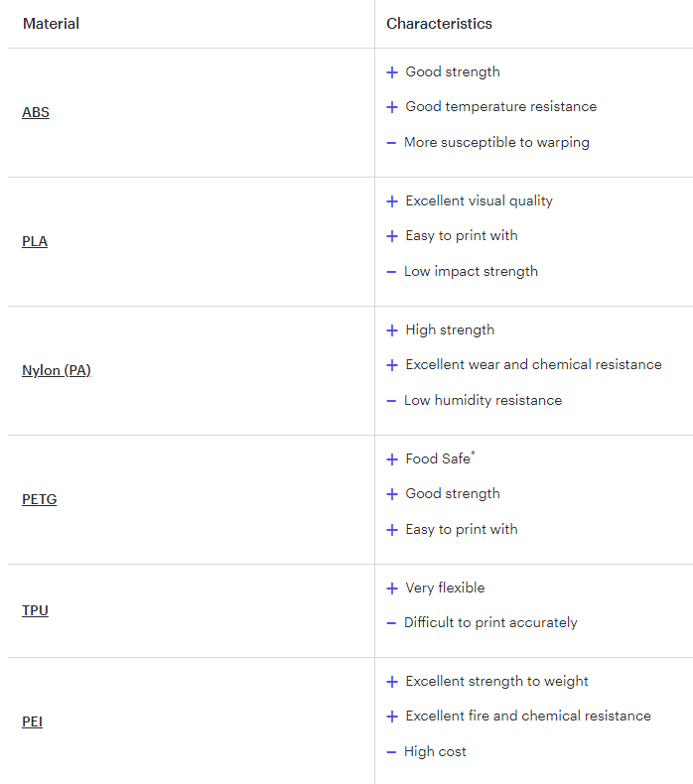Click plus icon beside Excellent visual quality
Image resolution: width=693 pixels, height=784 pixels.
click(392, 201)
